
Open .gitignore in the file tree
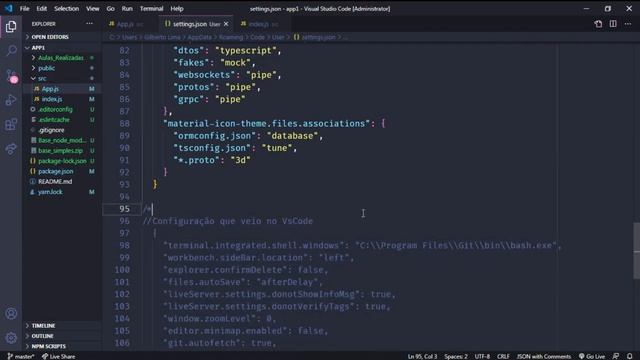pyautogui.click(x=61, y=130)
